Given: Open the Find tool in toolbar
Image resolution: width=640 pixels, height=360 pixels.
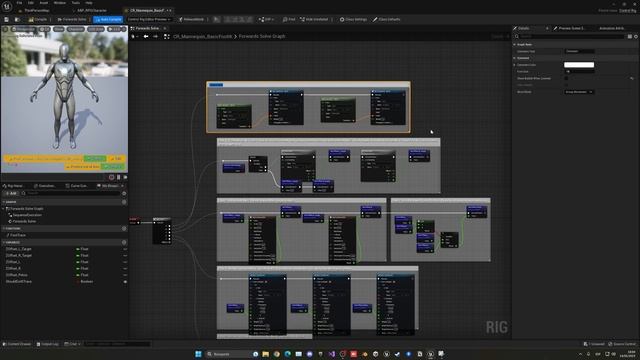Looking at the screenshot, I should click(x=289, y=19).
